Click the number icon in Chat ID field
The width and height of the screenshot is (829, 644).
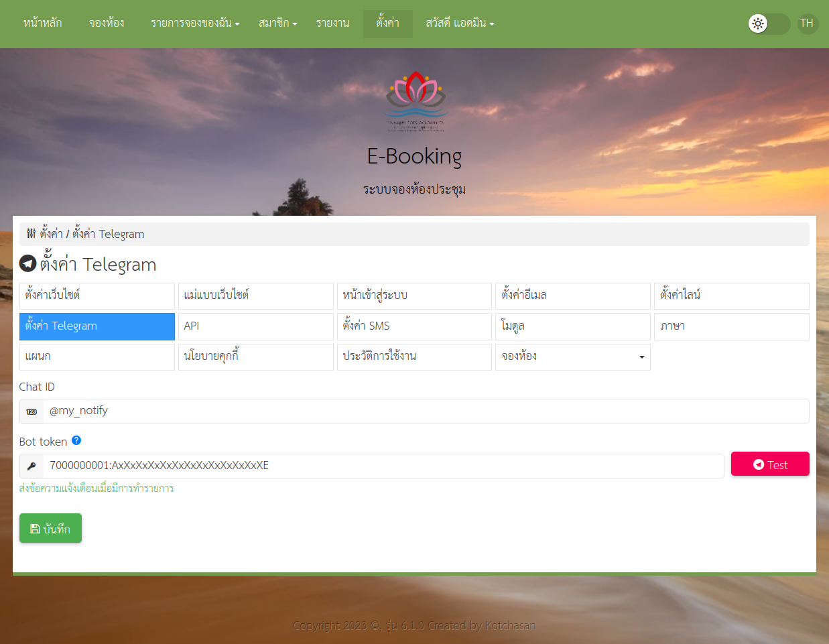31,411
